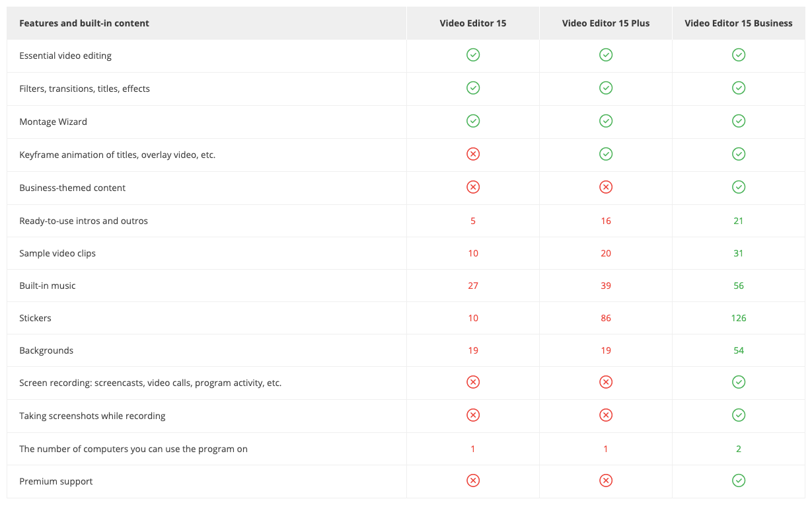Click the cross for Screen recording under Video Editor 15 Plus
The image size is (812, 505).
(605, 382)
